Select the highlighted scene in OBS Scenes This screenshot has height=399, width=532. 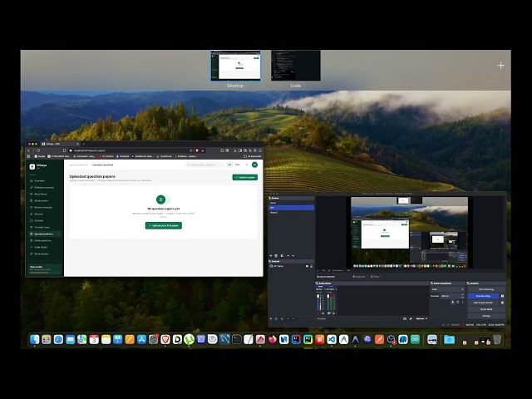pyautogui.click(x=292, y=207)
